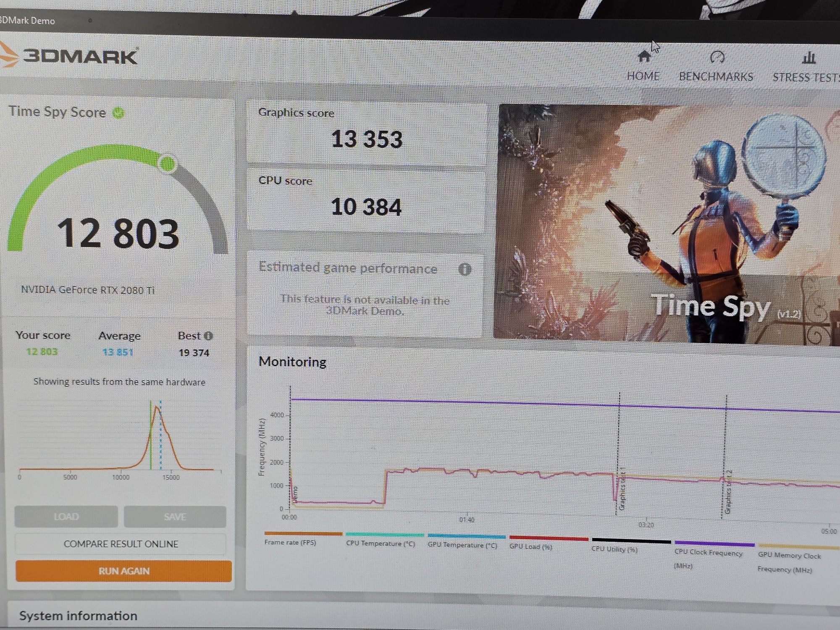Screen dimensions: 840x630
Task: Toggle GPU Temperature legend color
Action: coord(467,537)
